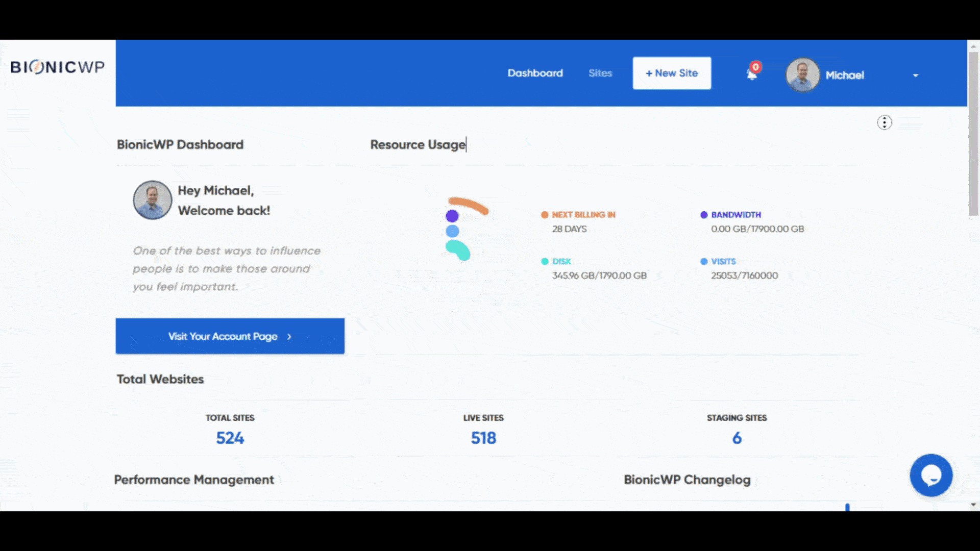Open the three-dot options menu
980x551 pixels.
tap(885, 122)
